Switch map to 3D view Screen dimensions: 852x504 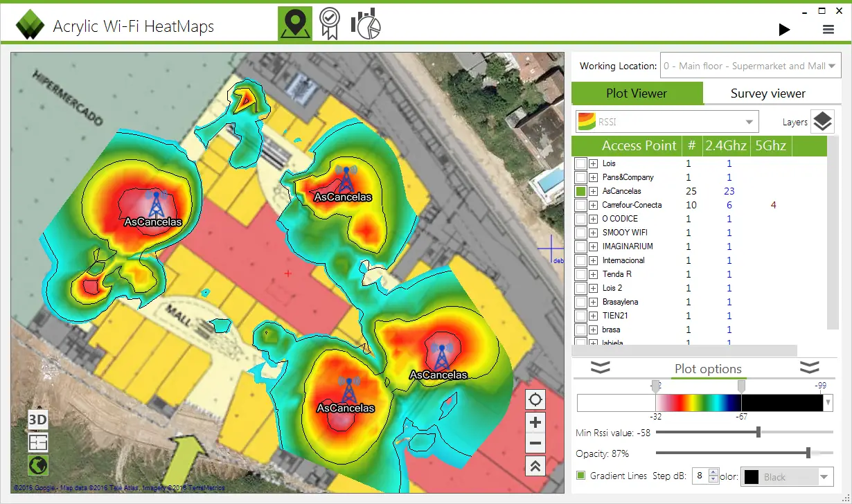(38, 420)
